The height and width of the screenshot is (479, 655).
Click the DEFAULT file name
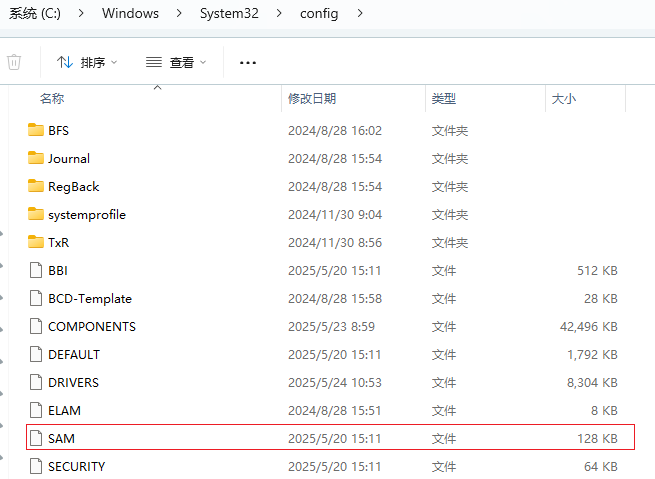(x=74, y=355)
